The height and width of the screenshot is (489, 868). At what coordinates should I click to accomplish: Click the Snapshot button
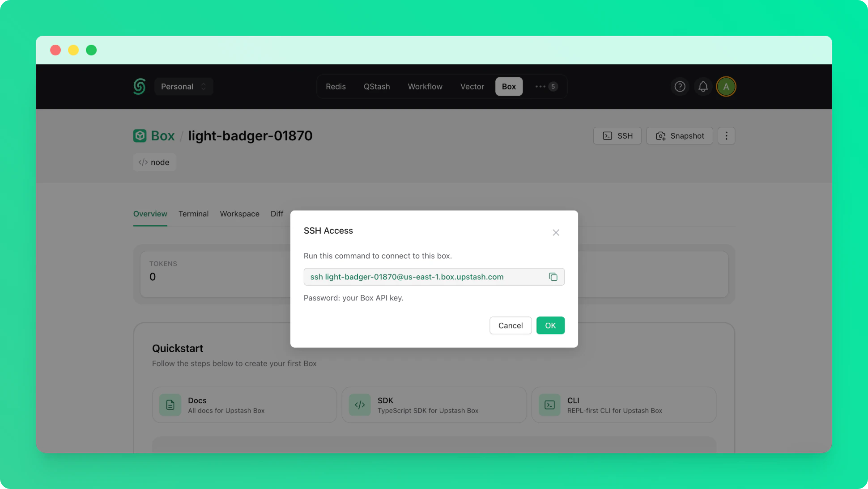coord(679,136)
